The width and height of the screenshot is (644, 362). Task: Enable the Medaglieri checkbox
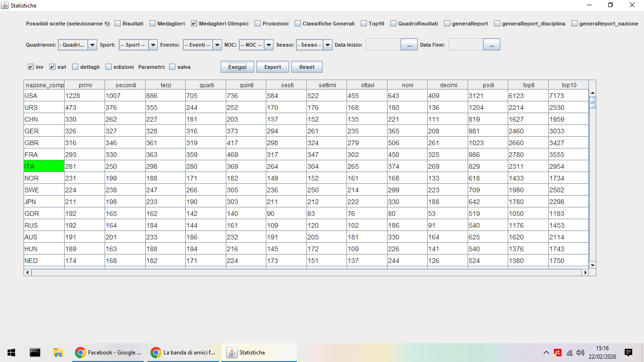[153, 24]
